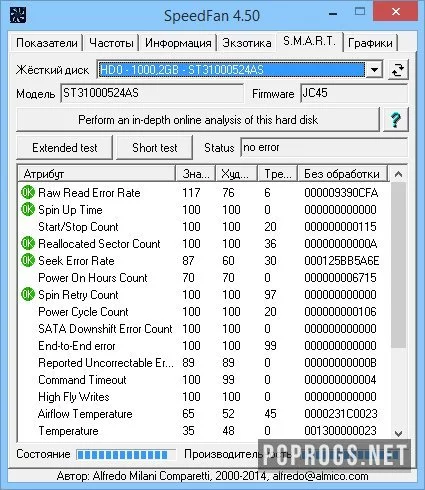Click the SpeedFan app icon in title bar
This screenshot has width=425, height=490.
tap(18, 15)
